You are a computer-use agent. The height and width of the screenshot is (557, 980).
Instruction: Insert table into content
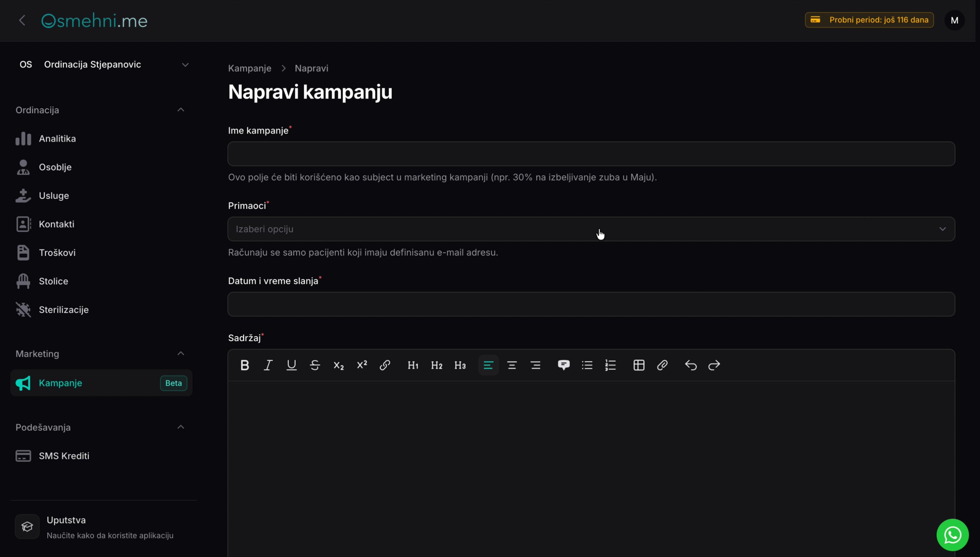(x=639, y=365)
